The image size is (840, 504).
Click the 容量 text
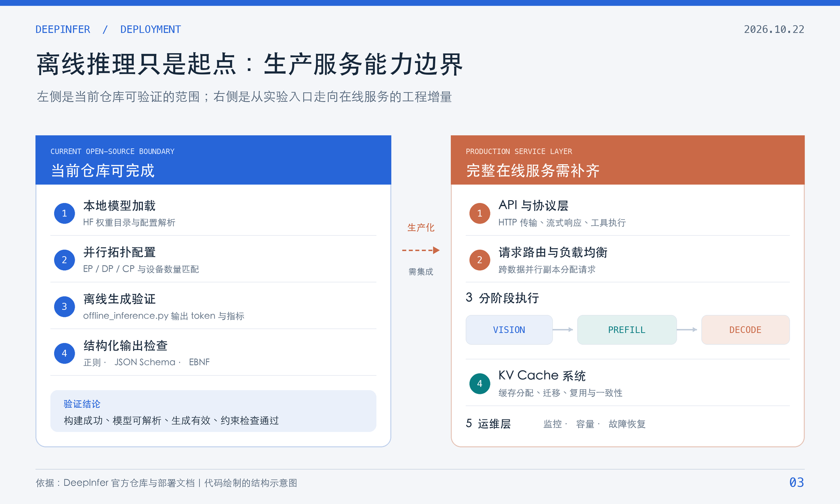[x=585, y=424]
